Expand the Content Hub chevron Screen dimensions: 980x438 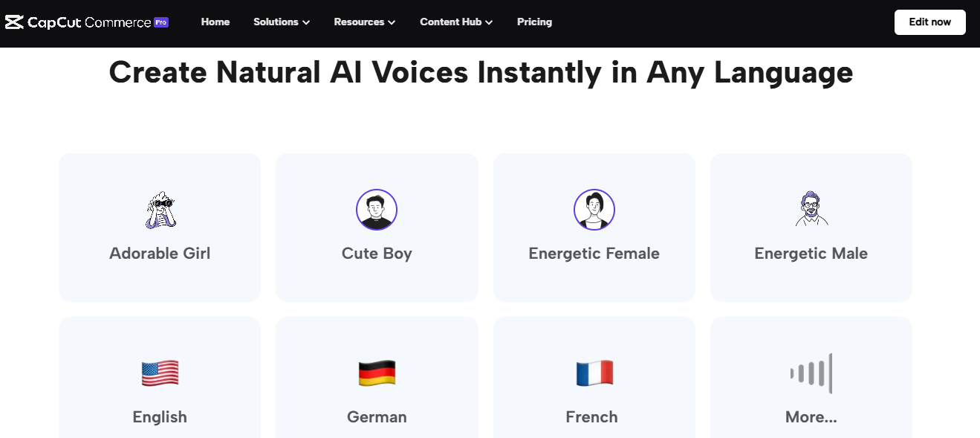(489, 22)
